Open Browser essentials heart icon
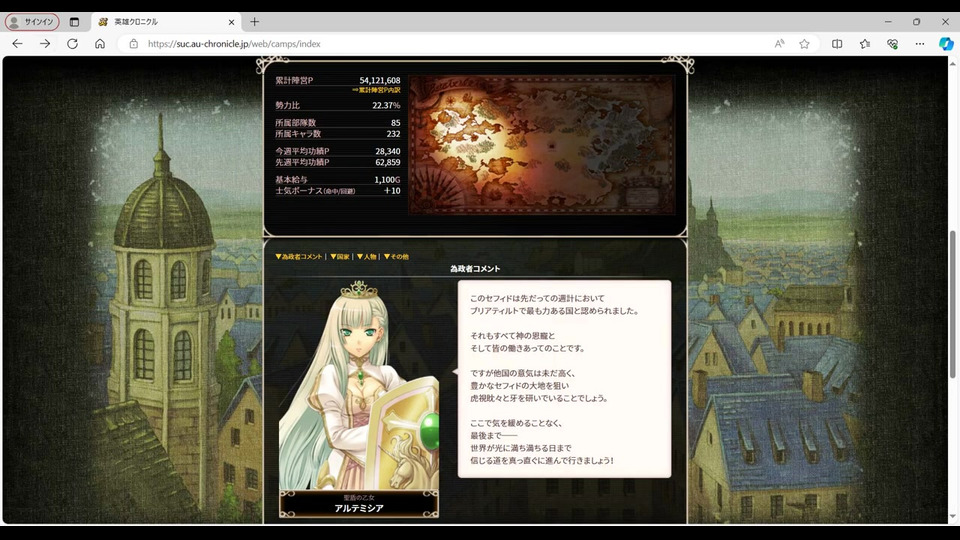 [x=892, y=43]
